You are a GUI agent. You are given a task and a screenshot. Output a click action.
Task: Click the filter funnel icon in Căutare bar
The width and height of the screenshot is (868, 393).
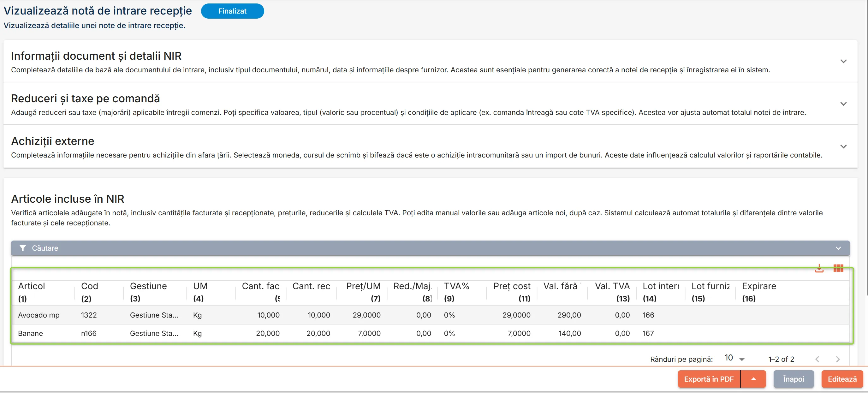(x=23, y=248)
